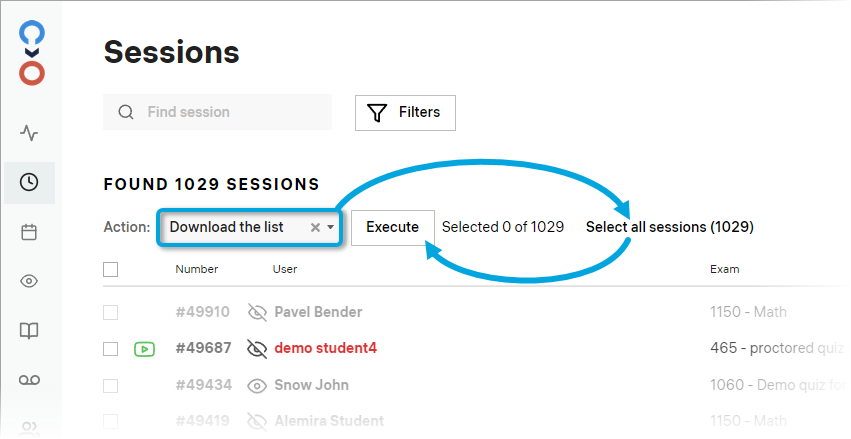851x439 pixels.
Task: Open the calendar schedule sidebar icon
Action: (x=29, y=232)
